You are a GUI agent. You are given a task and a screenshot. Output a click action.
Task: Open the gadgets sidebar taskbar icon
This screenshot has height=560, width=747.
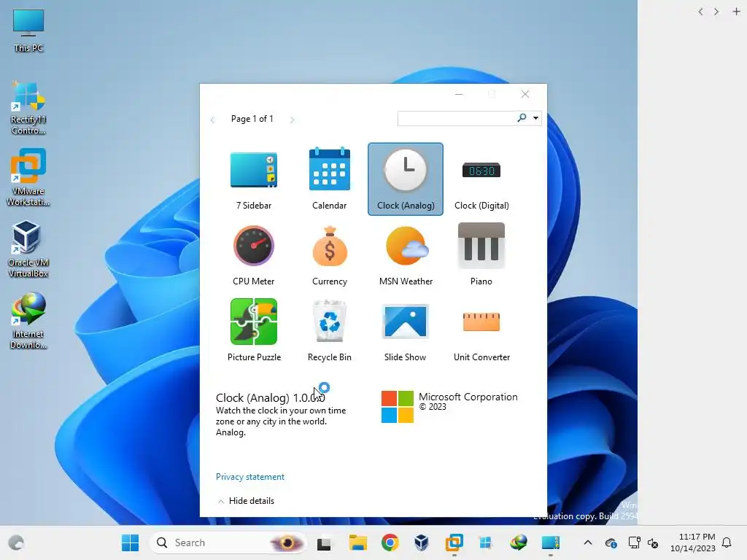tap(550, 542)
